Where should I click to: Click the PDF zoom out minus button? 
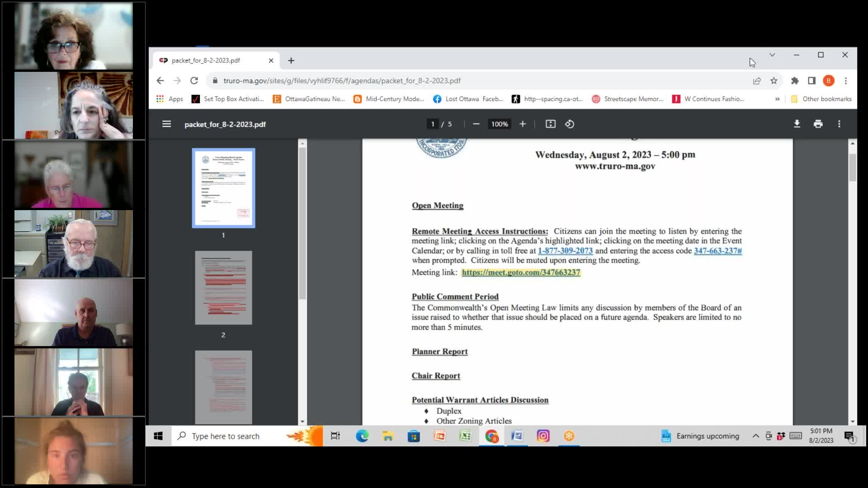click(476, 124)
